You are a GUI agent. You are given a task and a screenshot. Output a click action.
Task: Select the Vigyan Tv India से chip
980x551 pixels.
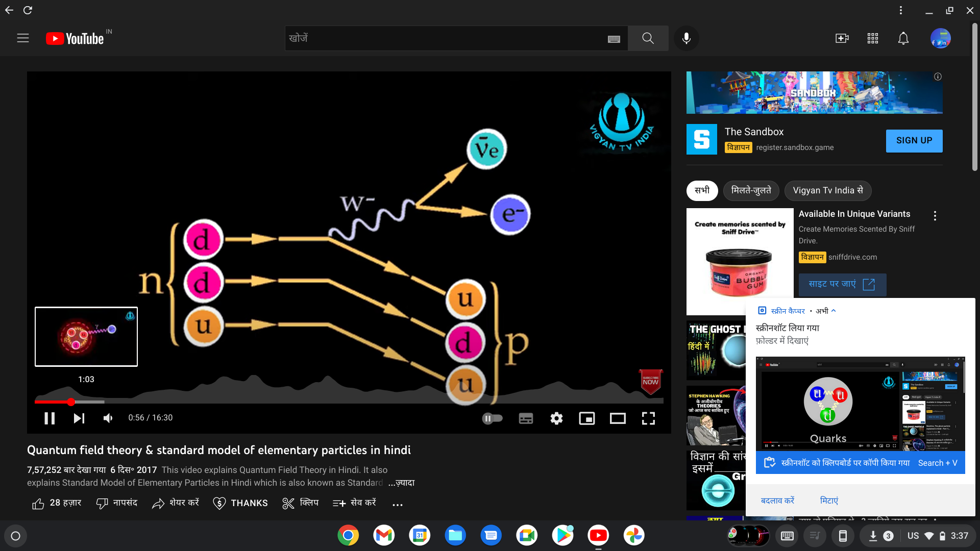point(827,190)
